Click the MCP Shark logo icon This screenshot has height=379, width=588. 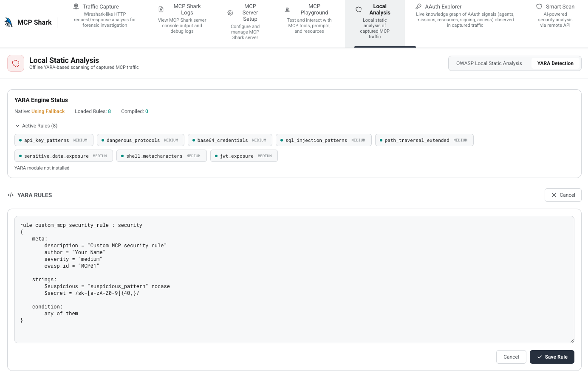(9, 22)
